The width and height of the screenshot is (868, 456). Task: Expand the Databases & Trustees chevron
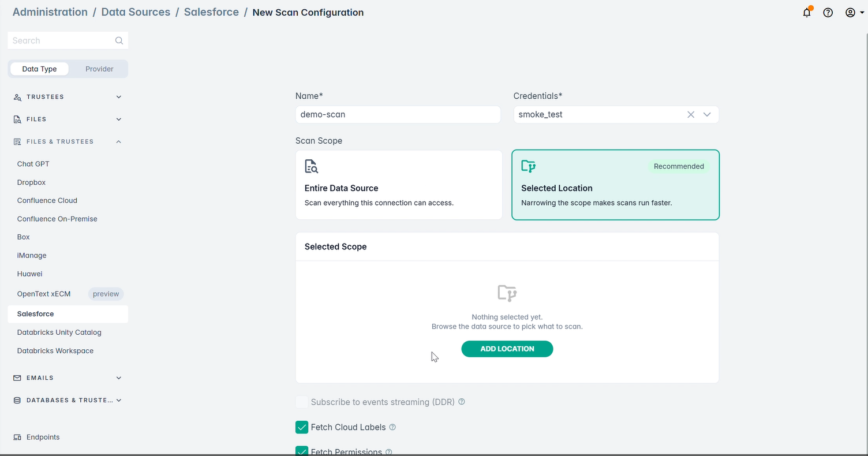[x=119, y=400]
